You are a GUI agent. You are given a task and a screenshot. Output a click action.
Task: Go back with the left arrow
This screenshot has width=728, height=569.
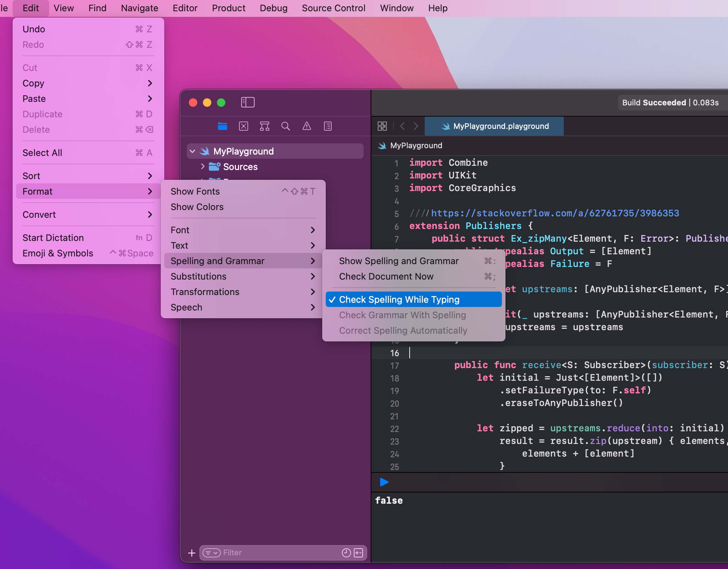tap(403, 126)
